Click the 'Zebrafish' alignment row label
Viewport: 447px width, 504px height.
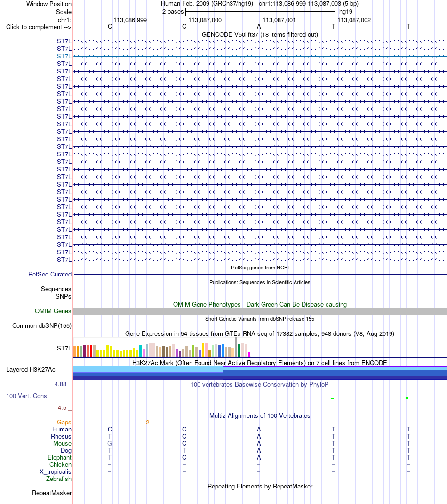coord(59,479)
